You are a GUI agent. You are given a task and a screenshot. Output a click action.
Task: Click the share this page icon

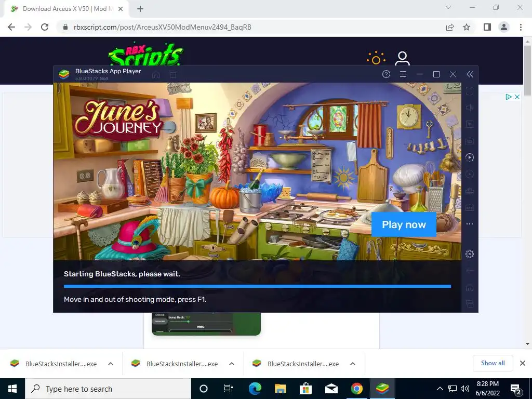point(450,27)
